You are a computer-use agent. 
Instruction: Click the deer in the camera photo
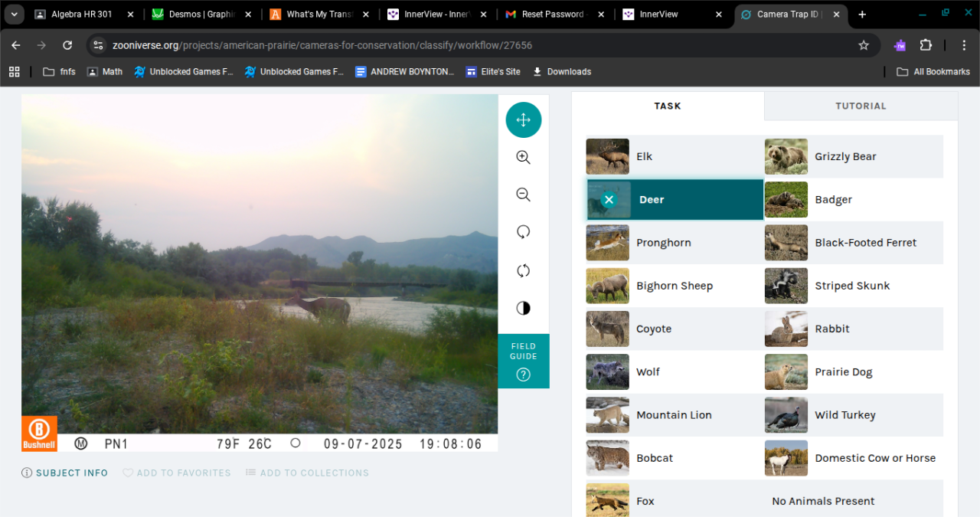tap(319, 307)
